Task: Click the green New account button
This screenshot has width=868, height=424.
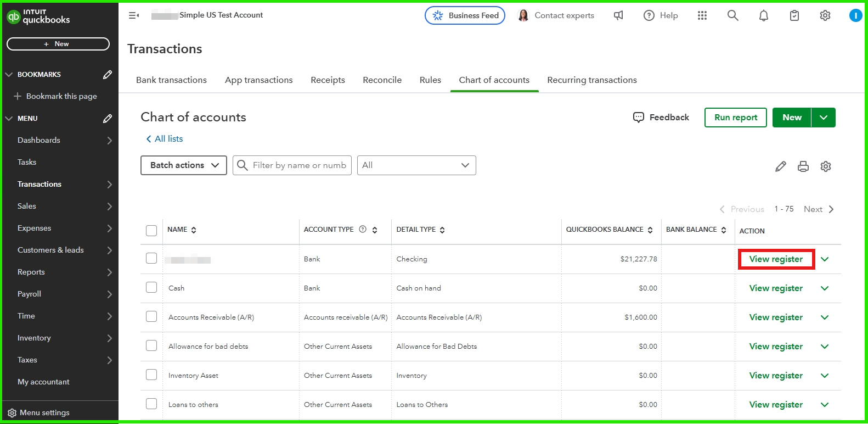Action: coord(792,118)
